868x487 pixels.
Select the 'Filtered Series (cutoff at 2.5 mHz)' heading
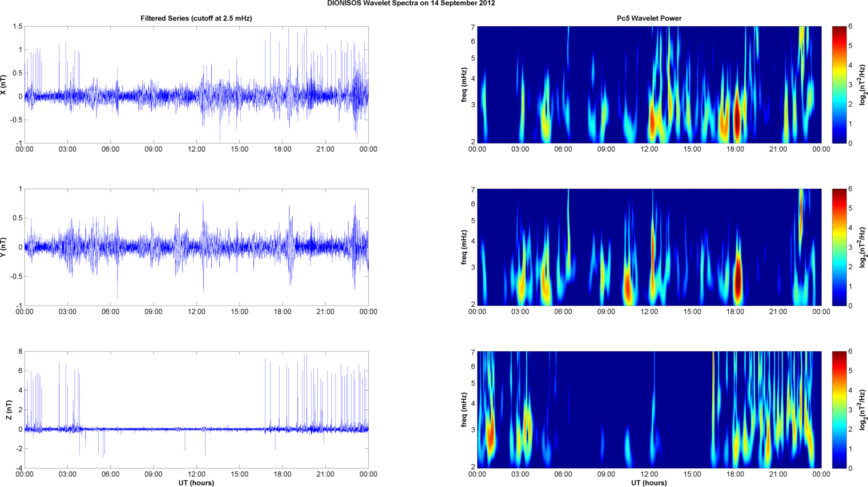click(x=196, y=18)
